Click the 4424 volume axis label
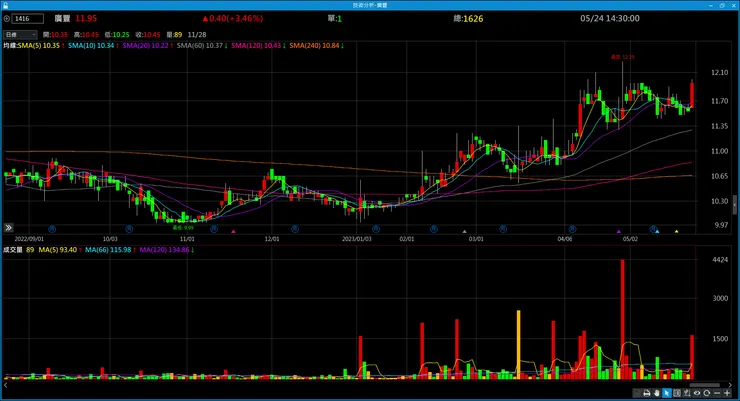This screenshot has width=740, height=401. (720, 259)
